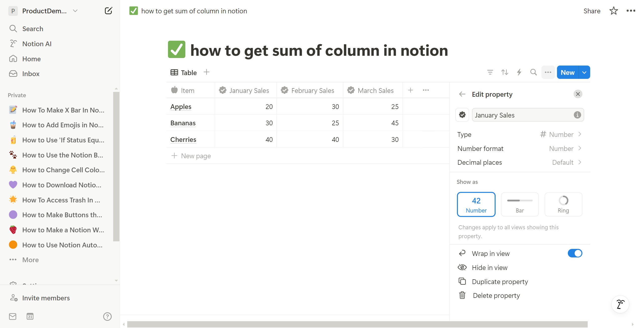644x328 pixels.
Task: Open the calendar icon at bottom
Action: click(30, 316)
